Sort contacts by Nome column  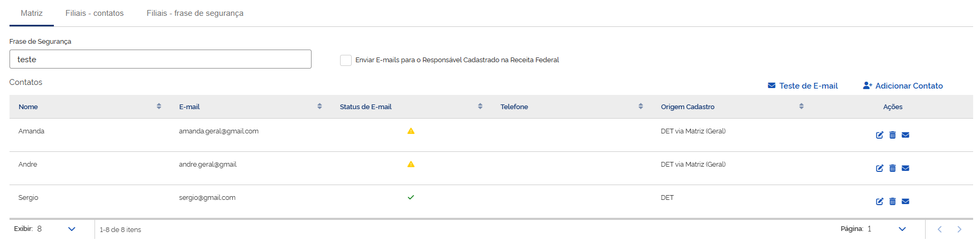[x=159, y=107]
